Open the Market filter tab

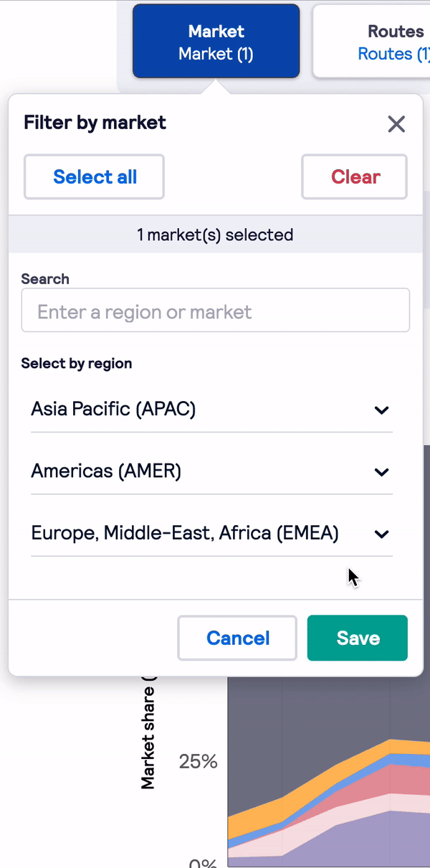pyautogui.click(x=216, y=42)
